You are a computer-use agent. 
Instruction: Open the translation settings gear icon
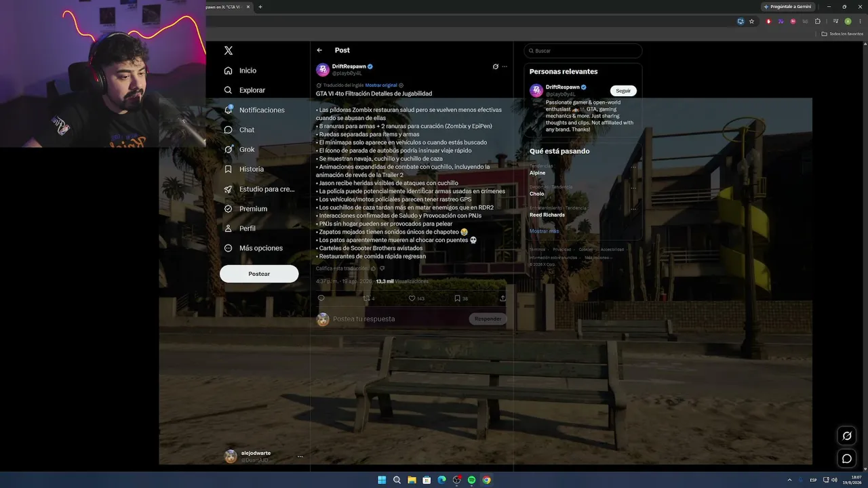(x=401, y=85)
